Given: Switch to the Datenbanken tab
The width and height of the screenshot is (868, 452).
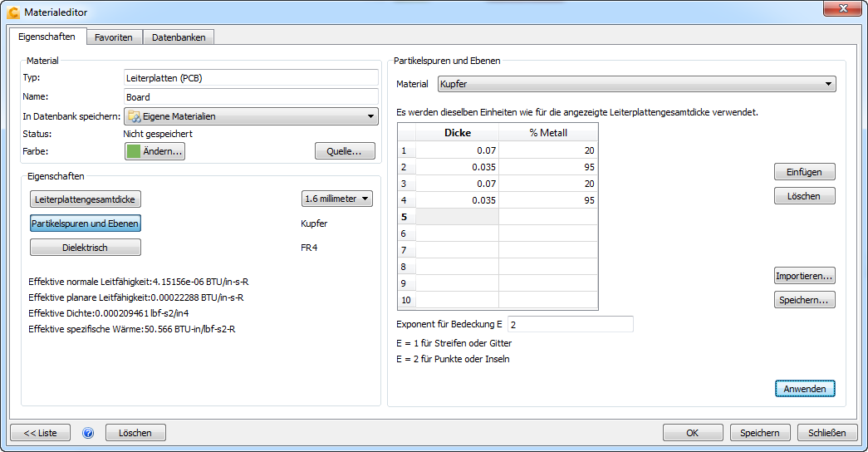Looking at the screenshot, I should (179, 37).
